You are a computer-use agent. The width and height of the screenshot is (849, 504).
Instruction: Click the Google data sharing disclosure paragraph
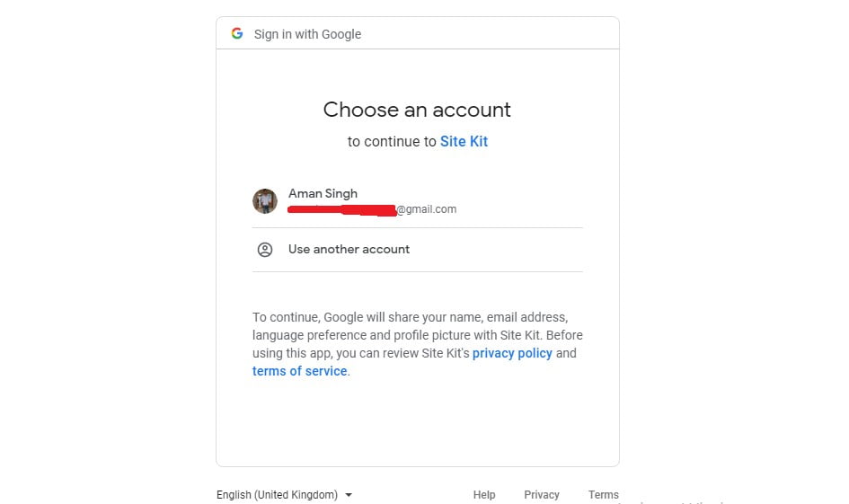click(x=418, y=344)
